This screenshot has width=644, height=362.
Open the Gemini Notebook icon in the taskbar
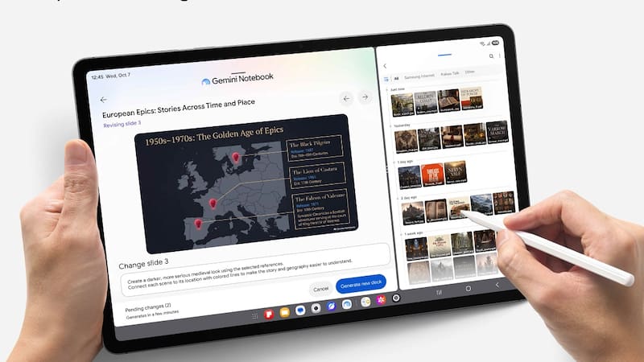click(347, 304)
